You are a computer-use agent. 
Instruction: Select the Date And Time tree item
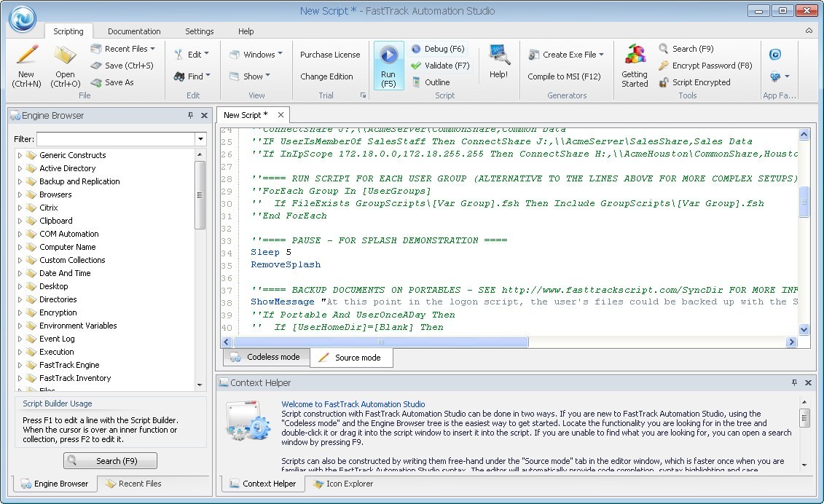(65, 273)
